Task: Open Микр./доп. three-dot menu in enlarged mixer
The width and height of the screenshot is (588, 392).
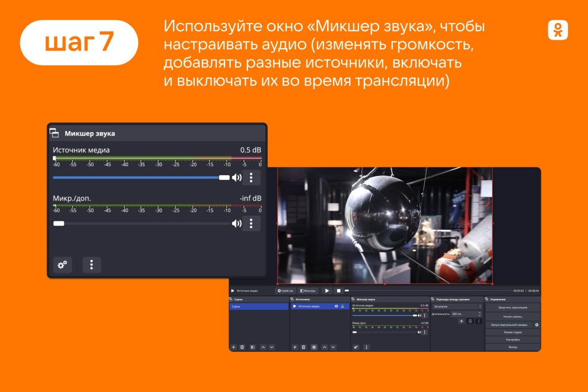Action: (252, 224)
